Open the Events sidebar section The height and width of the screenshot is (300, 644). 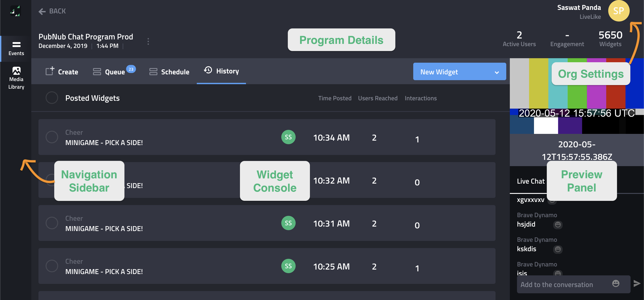pos(16,48)
